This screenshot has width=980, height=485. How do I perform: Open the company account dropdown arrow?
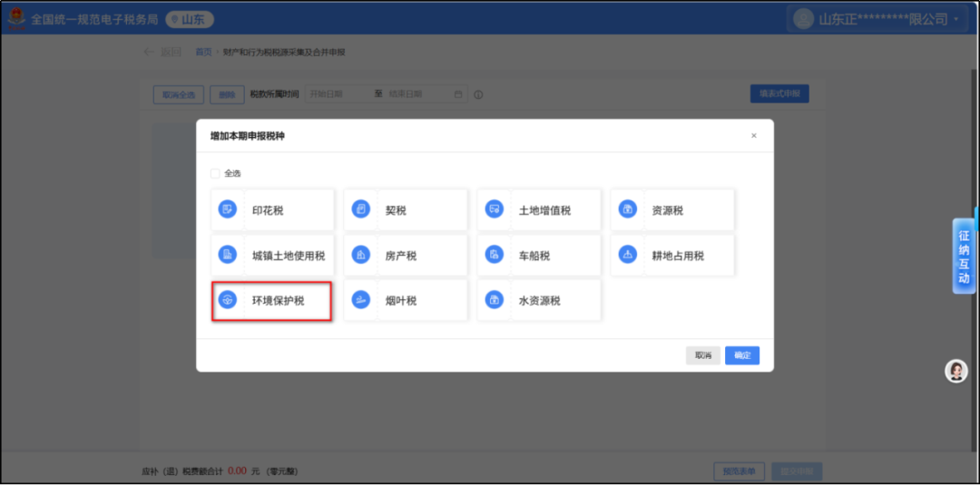[956, 20]
